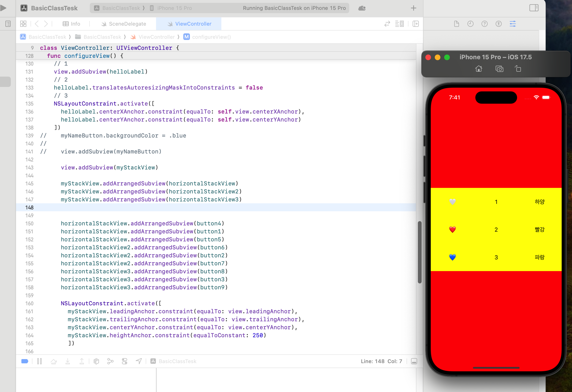This screenshot has height=392, width=572.
Task: Tap the button labeled 1 in Simulator
Action: point(496,202)
